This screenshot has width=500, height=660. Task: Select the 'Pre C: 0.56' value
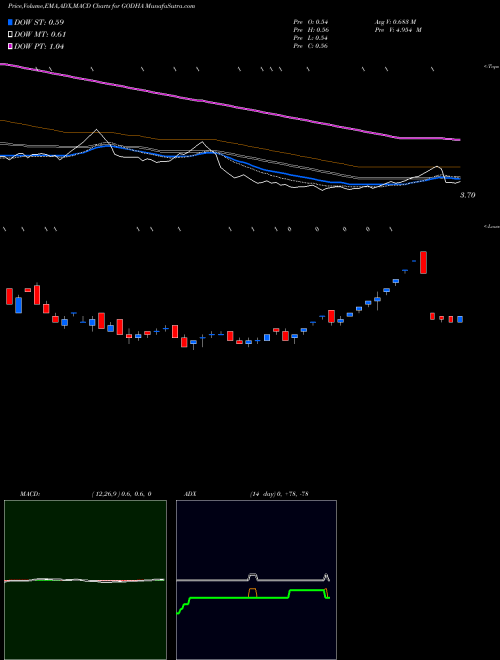click(x=311, y=46)
